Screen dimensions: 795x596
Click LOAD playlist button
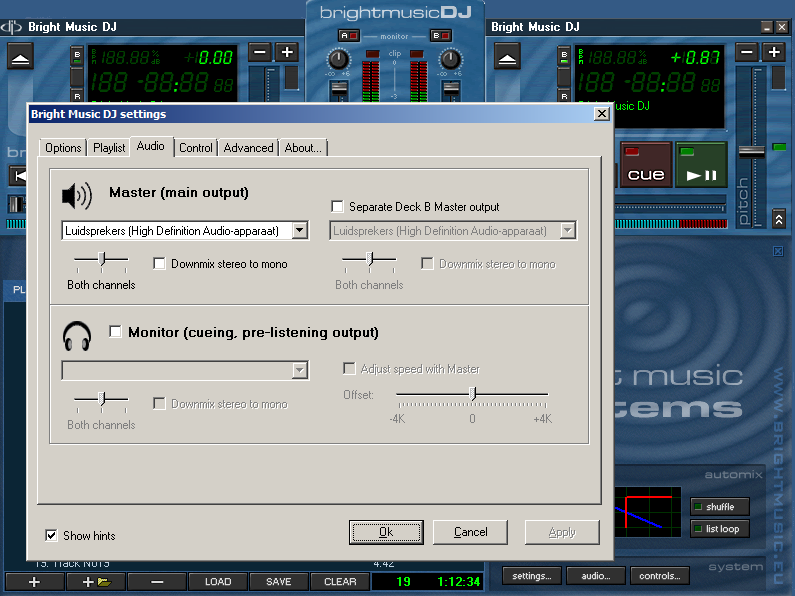point(218,582)
